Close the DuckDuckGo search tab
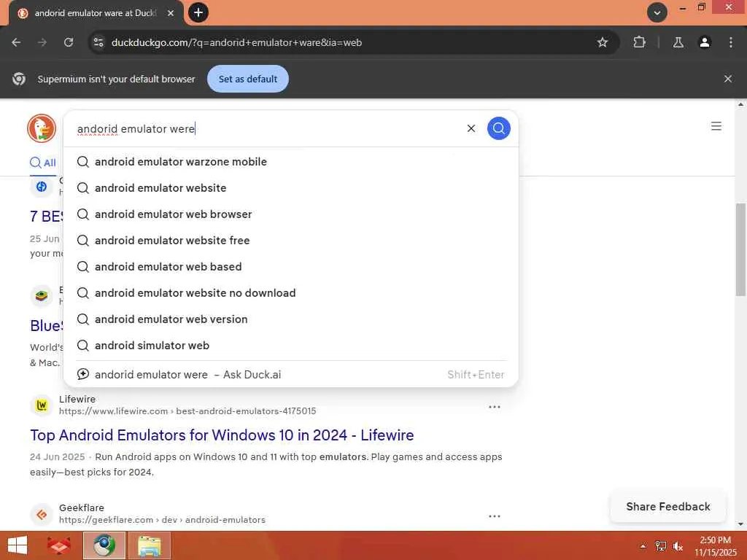 pos(171,13)
